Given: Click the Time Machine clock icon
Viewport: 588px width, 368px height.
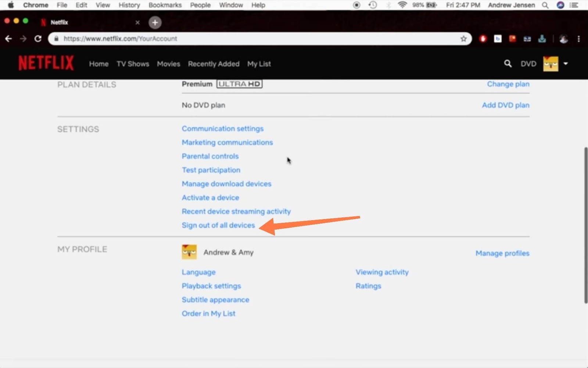Looking at the screenshot, I should (373, 5).
